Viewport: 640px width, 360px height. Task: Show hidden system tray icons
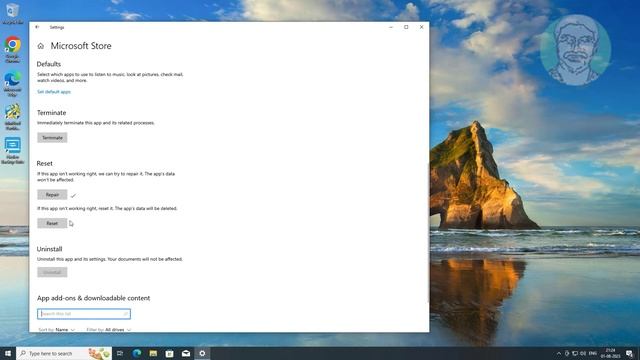tap(559, 353)
